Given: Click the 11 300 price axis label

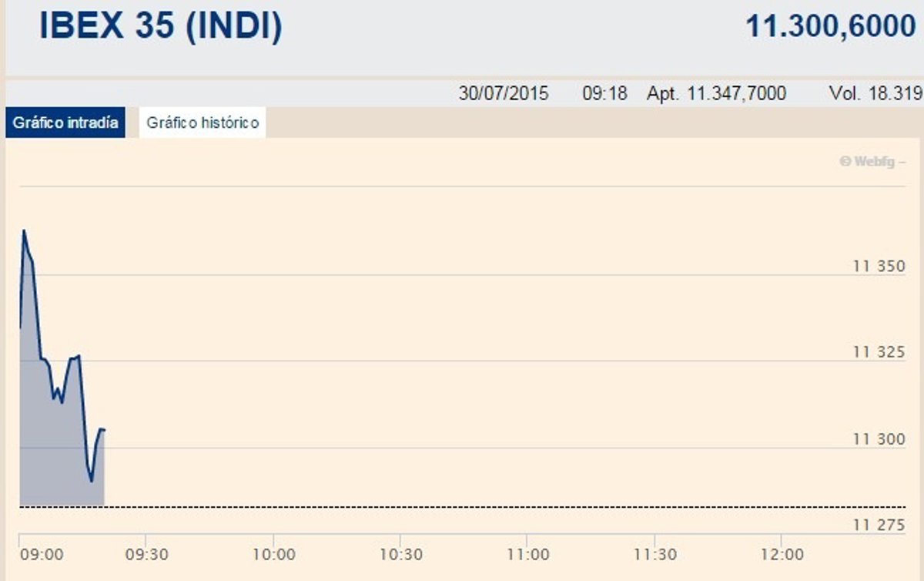Looking at the screenshot, I should tap(879, 440).
